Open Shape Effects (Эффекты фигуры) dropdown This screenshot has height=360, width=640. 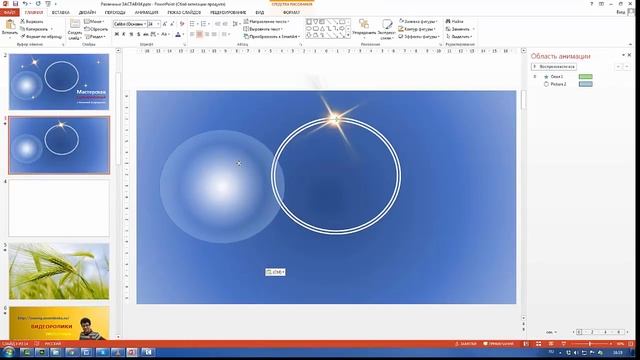tap(419, 36)
